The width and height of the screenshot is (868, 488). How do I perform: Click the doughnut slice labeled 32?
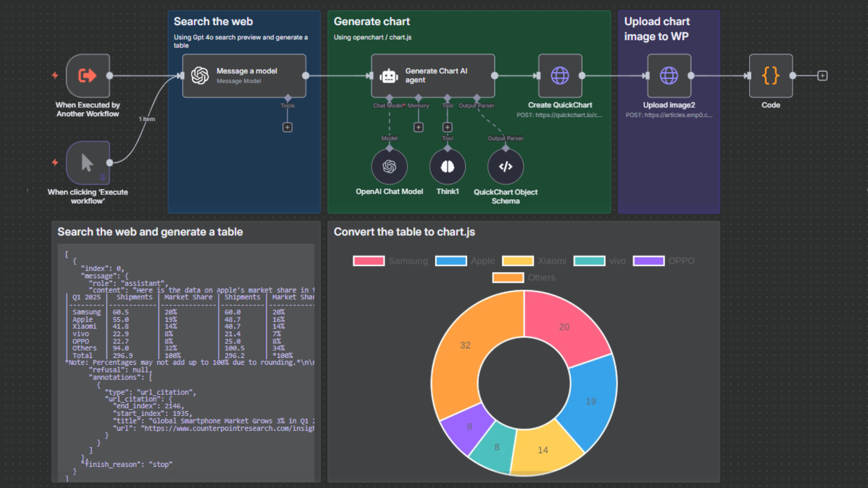pos(465,345)
